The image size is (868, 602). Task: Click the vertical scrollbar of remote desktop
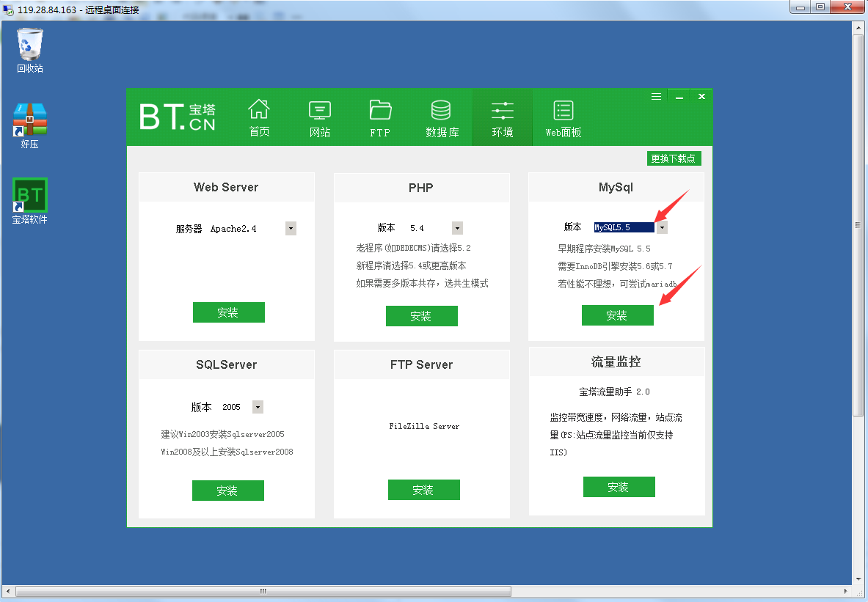pyautogui.click(x=857, y=220)
